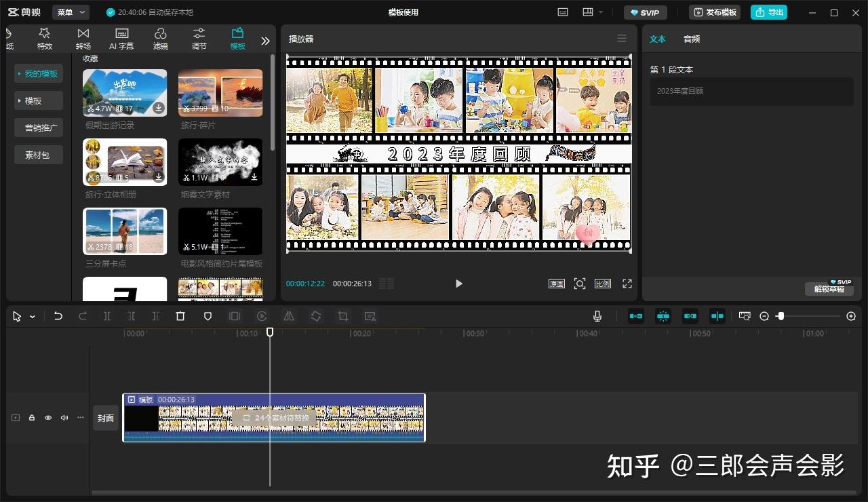This screenshot has height=502, width=868.
Task: Click the 导出 export button
Action: point(769,12)
